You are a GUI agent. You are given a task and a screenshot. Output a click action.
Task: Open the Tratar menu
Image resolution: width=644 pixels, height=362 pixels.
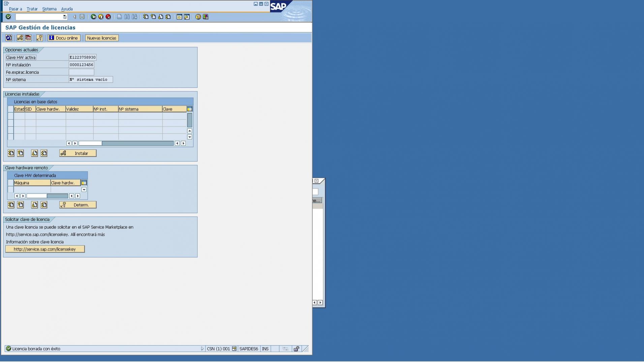point(32,9)
